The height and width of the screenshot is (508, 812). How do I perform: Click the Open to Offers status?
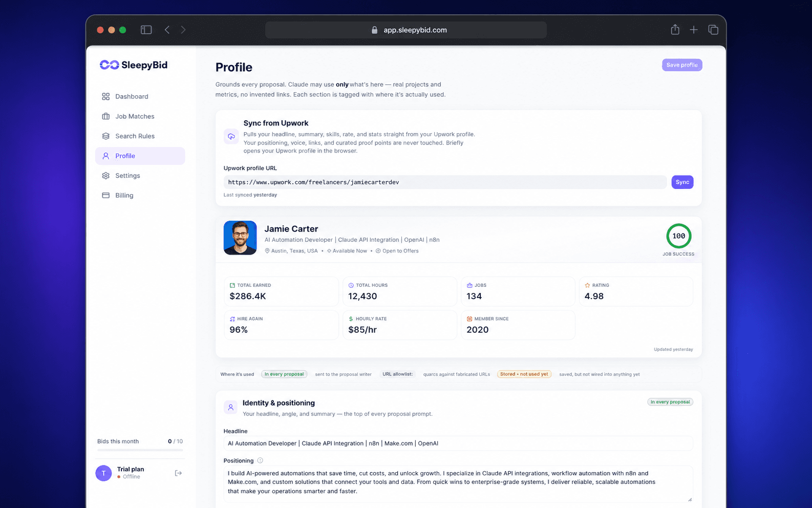[397, 251]
